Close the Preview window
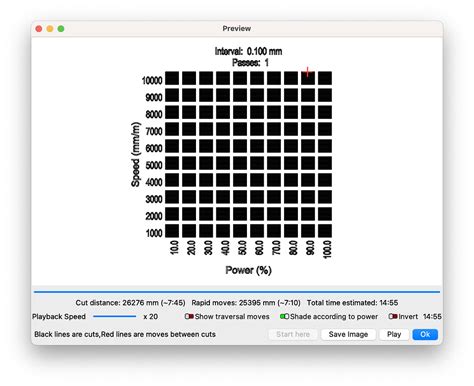The width and height of the screenshot is (474, 386). (x=39, y=29)
